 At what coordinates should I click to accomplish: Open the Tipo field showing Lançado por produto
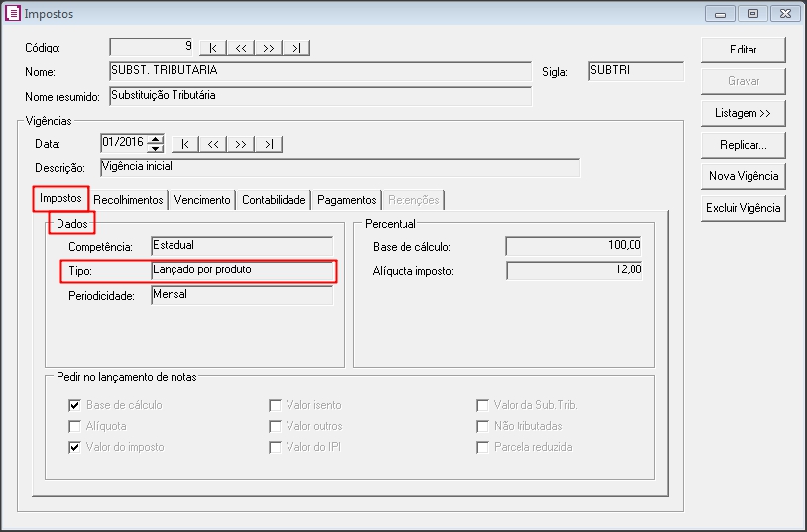click(x=242, y=270)
